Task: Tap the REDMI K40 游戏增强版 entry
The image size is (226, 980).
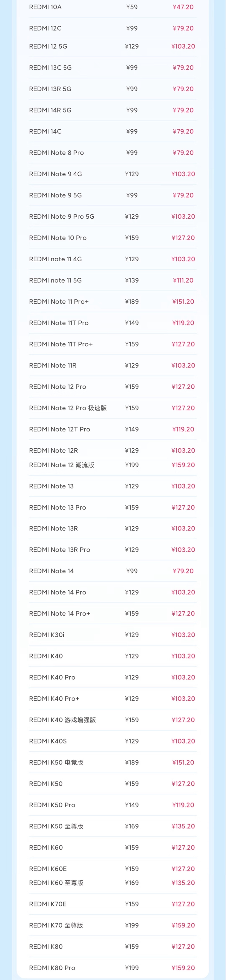Action: [62, 720]
